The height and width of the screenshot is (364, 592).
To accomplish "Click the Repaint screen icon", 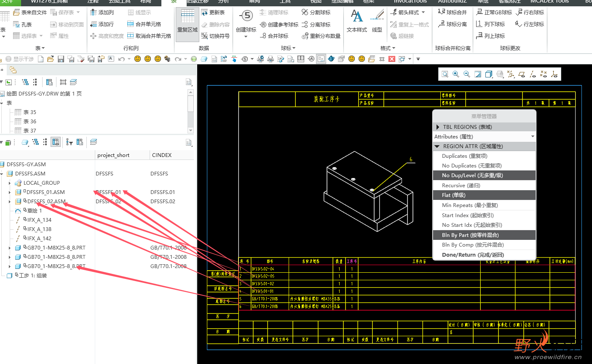I will pos(478,74).
